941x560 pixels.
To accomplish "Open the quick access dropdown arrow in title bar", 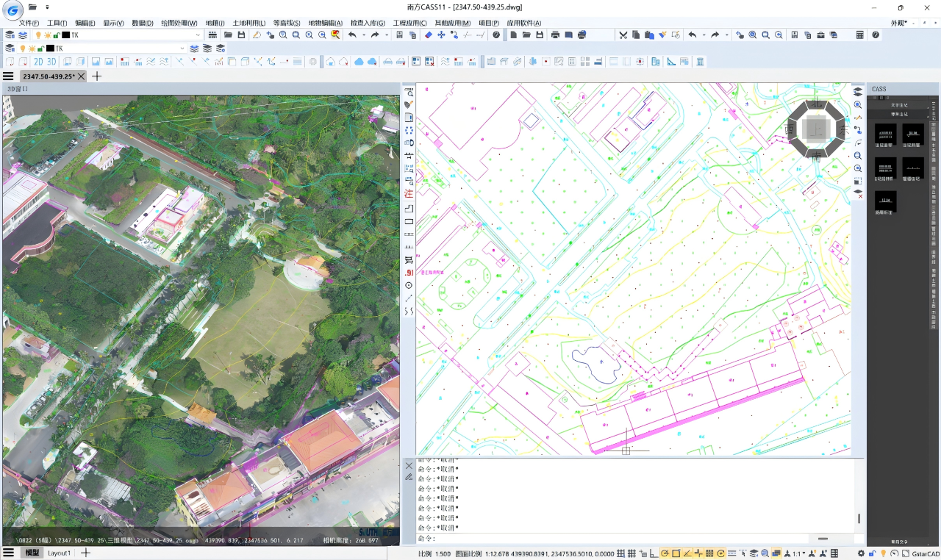I will coord(47,7).
